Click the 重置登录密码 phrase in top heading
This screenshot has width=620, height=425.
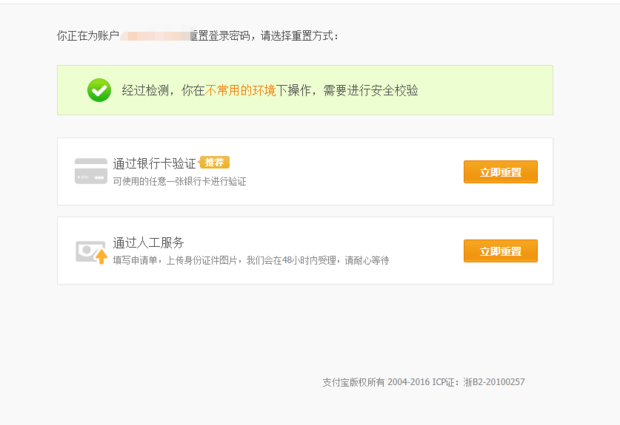(x=220, y=36)
